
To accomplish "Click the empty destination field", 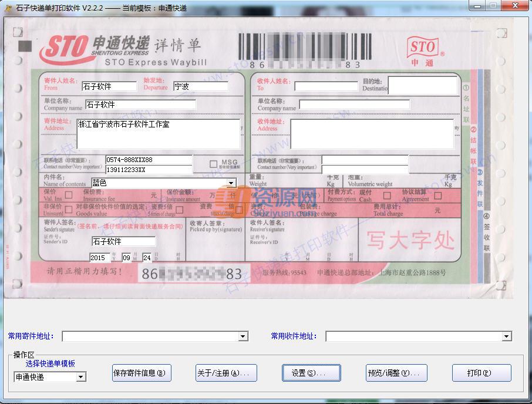I will pyautogui.click(x=422, y=85).
